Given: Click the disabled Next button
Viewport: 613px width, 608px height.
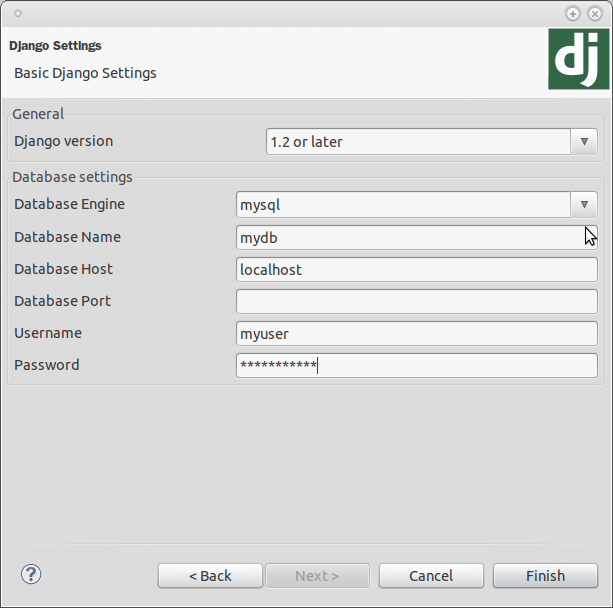Looking at the screenshot, I should 317,576.
